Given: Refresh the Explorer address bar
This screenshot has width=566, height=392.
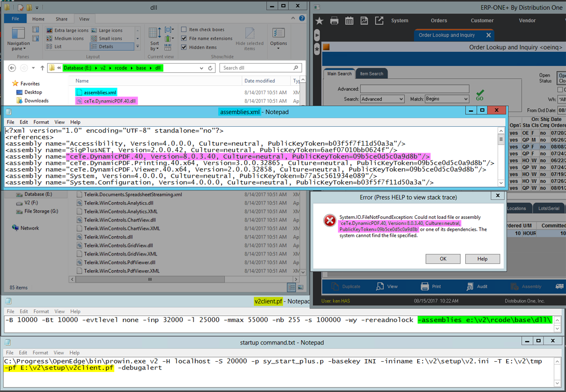Looking at the screenshot, I should click(210, 68).
